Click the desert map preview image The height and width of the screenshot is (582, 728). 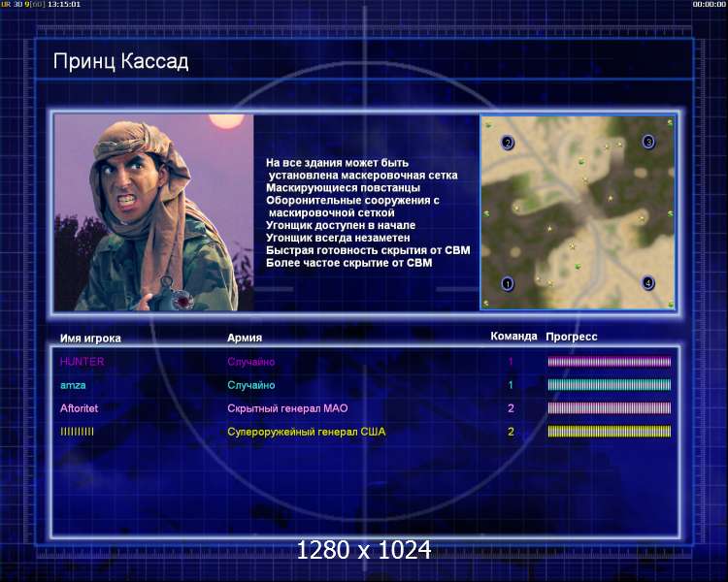pyautogui.click(x=578, y=212)
